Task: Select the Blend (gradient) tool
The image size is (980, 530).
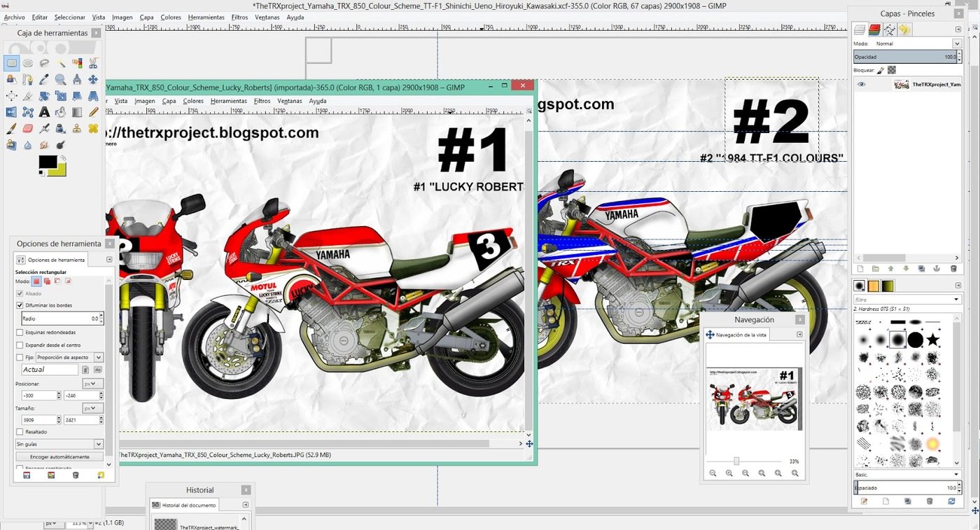Action: click(x=77, y=113)
